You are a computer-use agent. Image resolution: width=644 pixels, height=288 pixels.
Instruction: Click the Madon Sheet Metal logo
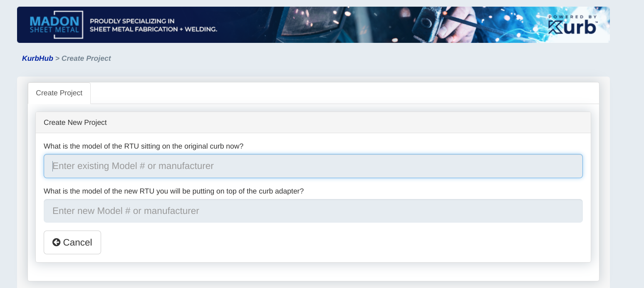pos(54,25)
